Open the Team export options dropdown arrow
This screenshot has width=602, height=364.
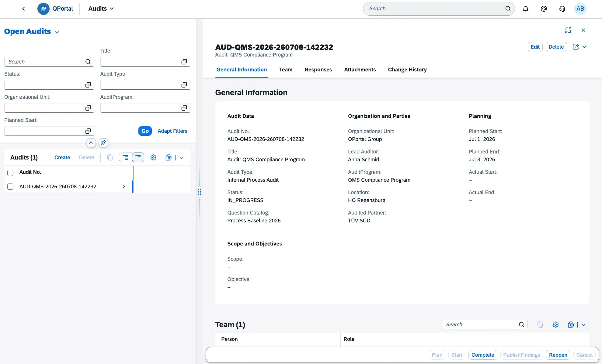click(x=583, y=325)
